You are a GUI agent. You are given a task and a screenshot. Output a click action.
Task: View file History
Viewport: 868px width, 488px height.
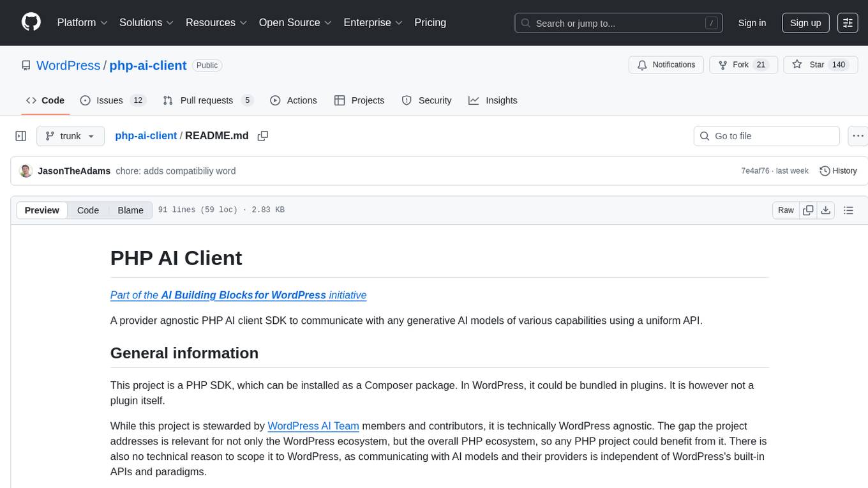click(x=838, y=171)
